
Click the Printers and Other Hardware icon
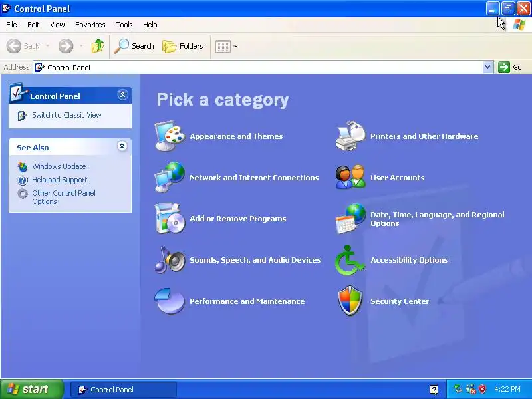[x=351, y=136]
